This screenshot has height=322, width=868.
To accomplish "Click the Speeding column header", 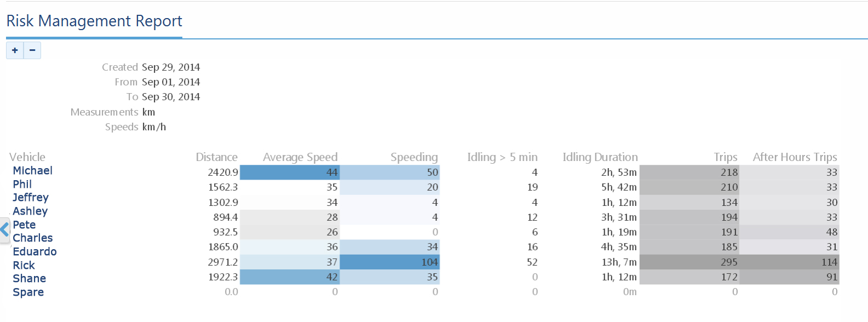I will click(x=414, y=157).
